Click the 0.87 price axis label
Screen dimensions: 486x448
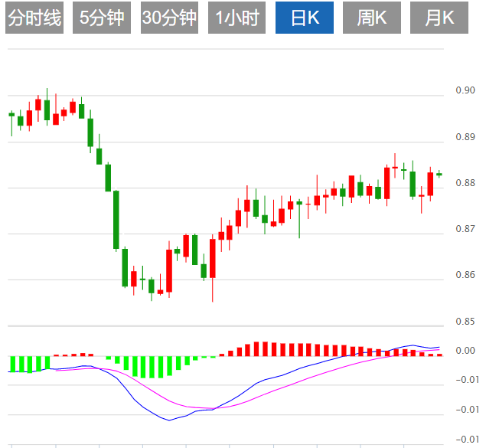(x=465, y=228)
